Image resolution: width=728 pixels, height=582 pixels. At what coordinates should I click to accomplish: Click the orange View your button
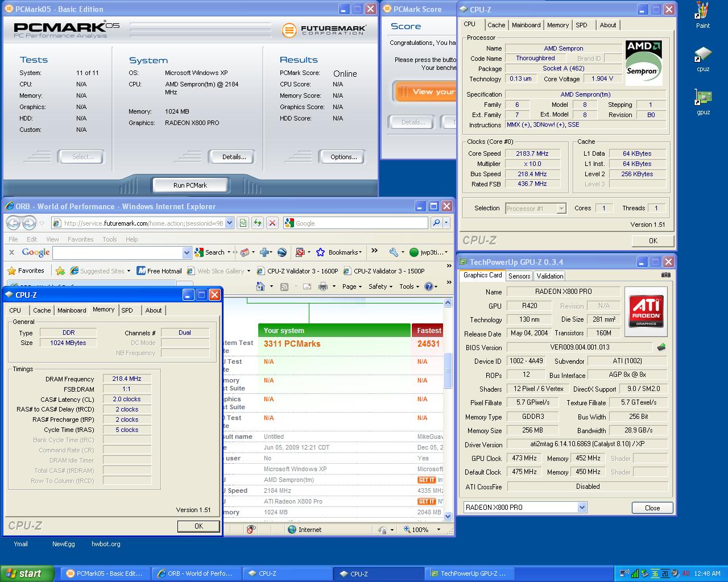click(425, 92)
